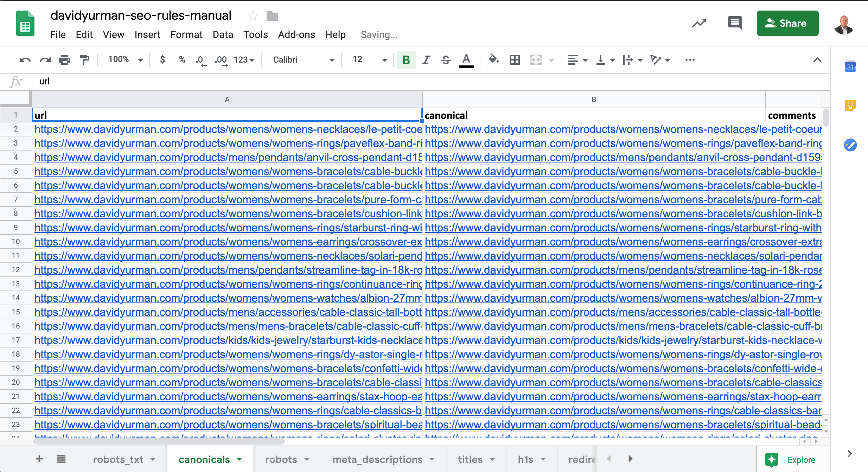Open the Calibri font dropdown

pos(303,60)
